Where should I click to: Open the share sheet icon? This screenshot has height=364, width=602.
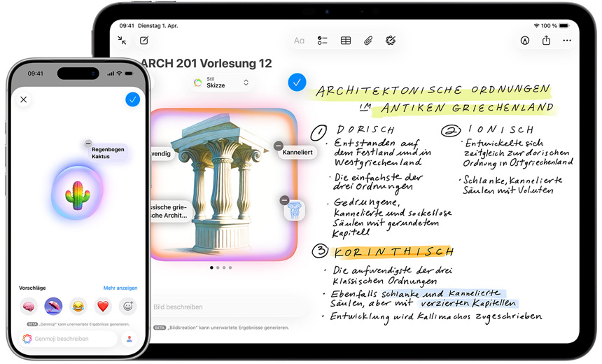[546, 41]
